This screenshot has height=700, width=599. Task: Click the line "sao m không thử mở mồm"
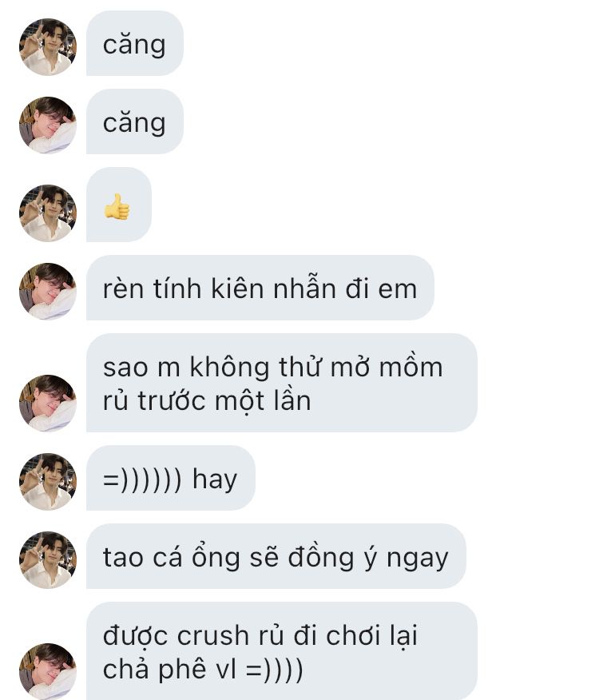[272, 367]
